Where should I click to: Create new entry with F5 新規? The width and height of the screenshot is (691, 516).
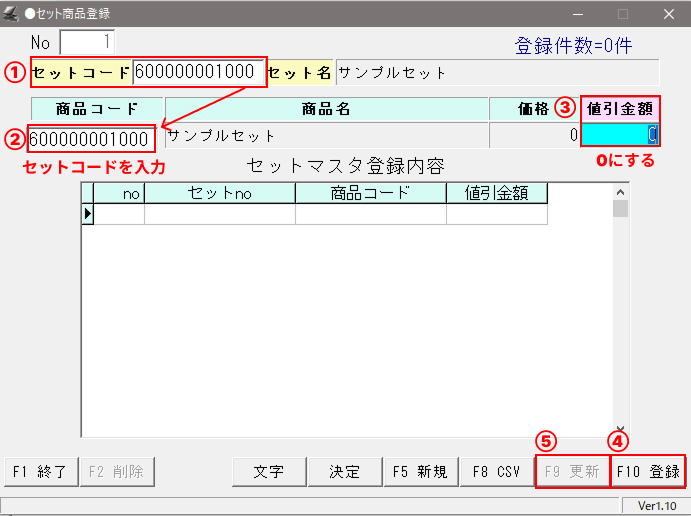click(x=421, y=472)
